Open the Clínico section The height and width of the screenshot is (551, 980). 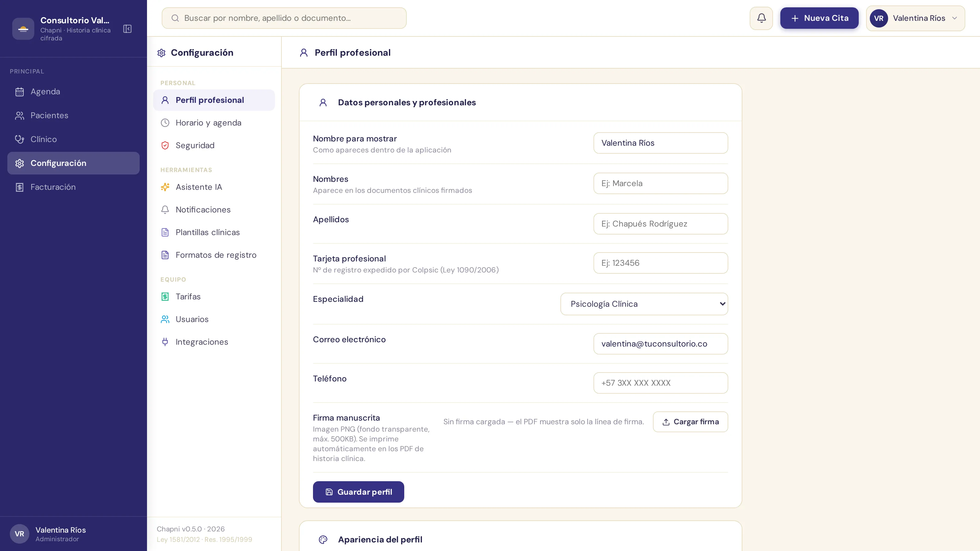click(73, 140)
